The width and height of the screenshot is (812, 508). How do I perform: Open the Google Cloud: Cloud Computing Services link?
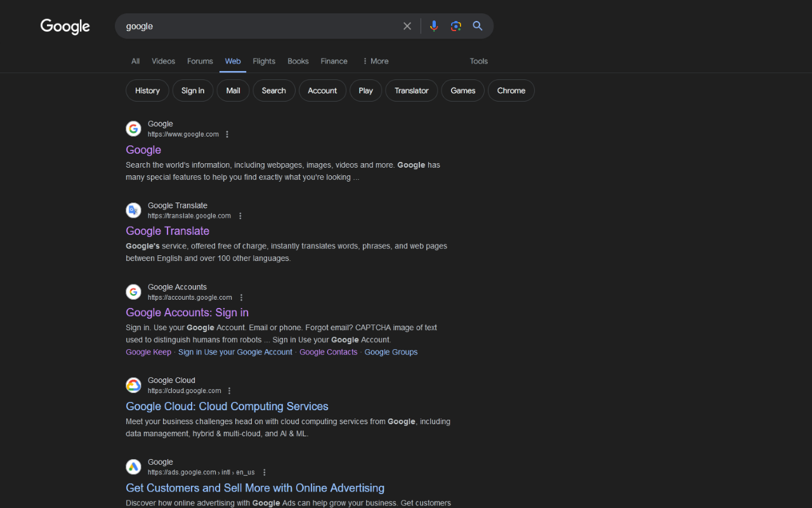coord(226,406)
